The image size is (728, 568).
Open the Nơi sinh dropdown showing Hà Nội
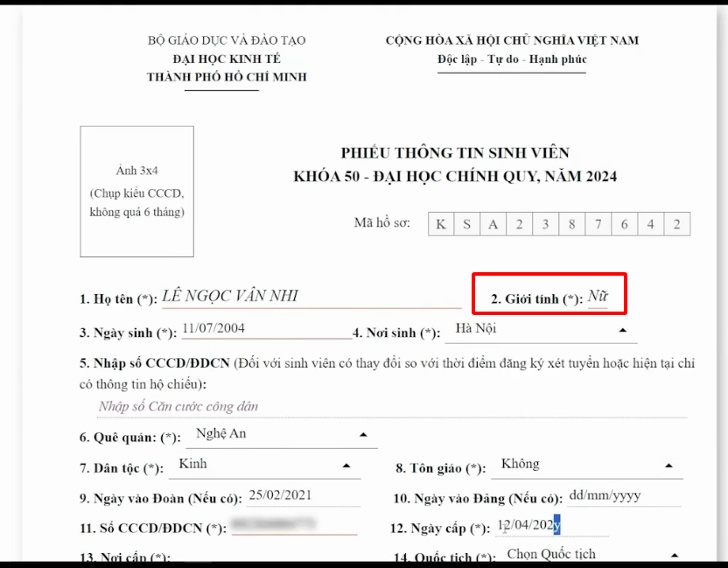[x=541, y=330]
